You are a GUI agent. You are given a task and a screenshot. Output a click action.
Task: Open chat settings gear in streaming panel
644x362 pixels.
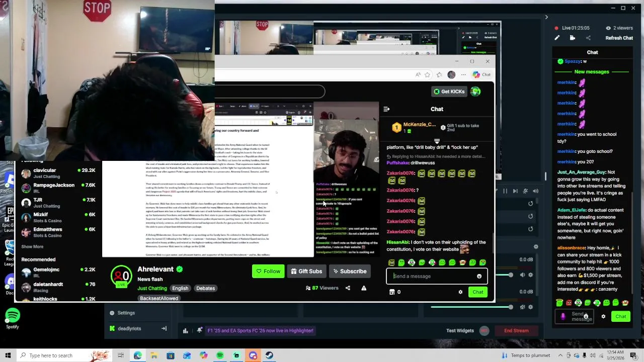pos(603,316)
